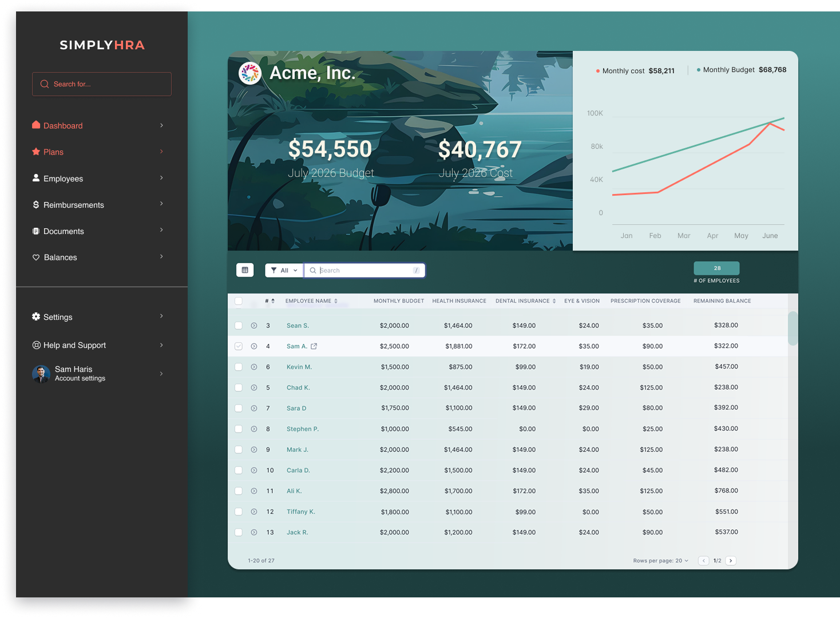Expand the Employees chevron
This screenshot has width=840, height=618.
click(x=161, y=178)
